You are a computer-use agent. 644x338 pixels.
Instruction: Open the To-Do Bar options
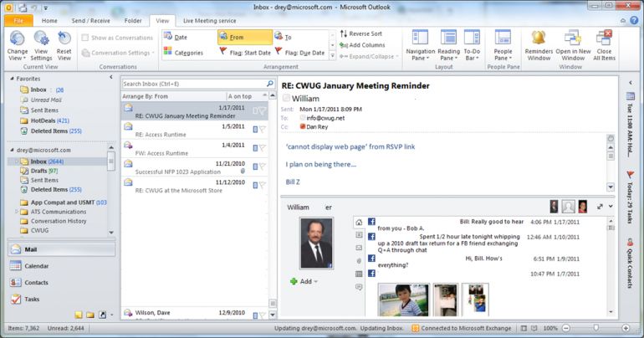[472, 45]
